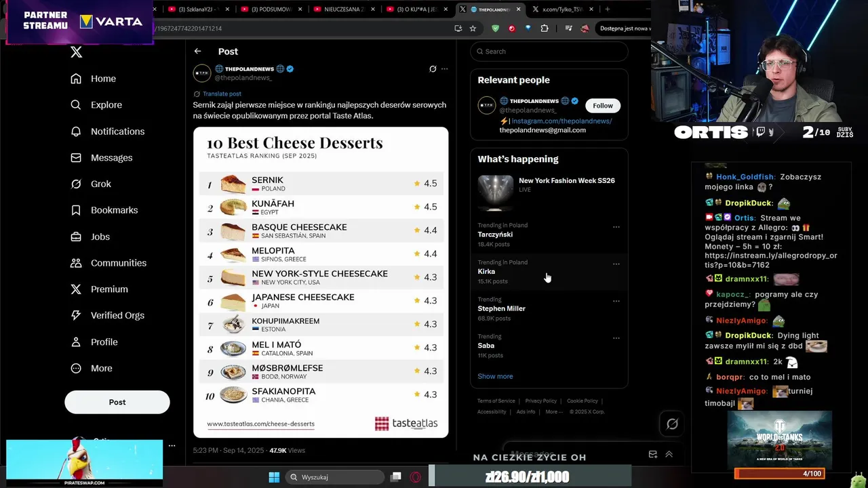Image resolution: width=868 pixels, height=488 pixels.
Task: Click the green shield extension icon
Action: coord(496,28)
